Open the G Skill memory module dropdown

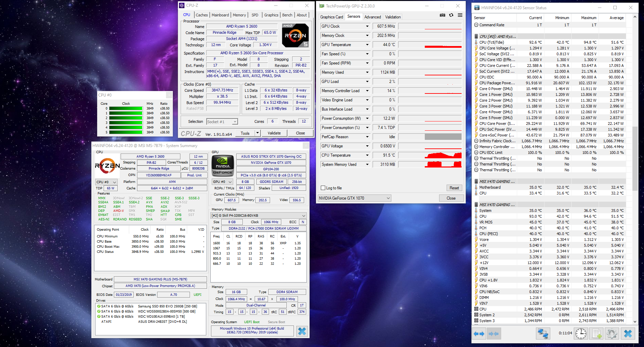(x=258, y=216)
